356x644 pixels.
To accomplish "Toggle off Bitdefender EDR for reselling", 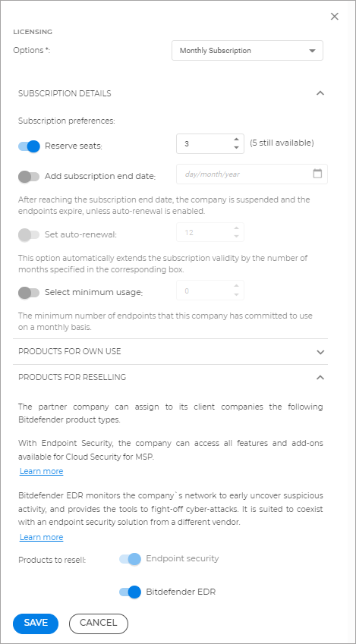I will point(130,592).
